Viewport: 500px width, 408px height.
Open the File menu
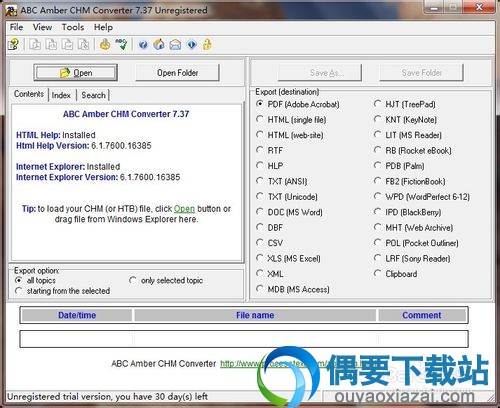(16, 27)
